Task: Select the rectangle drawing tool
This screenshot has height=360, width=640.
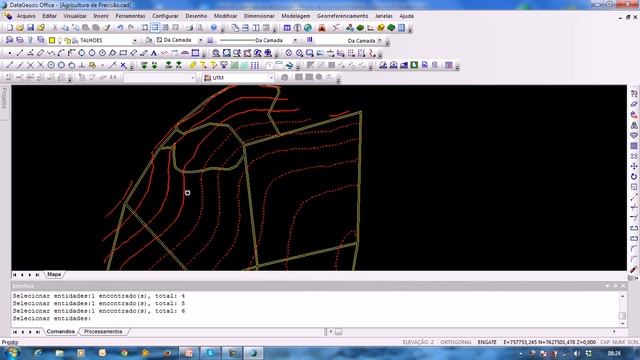Action: (123, 53)
